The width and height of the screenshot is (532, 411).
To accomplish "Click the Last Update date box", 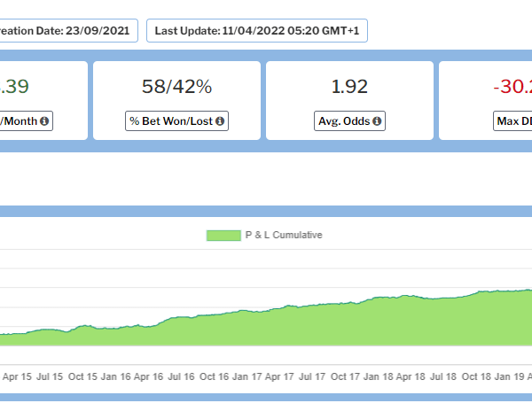I will 257,31.
